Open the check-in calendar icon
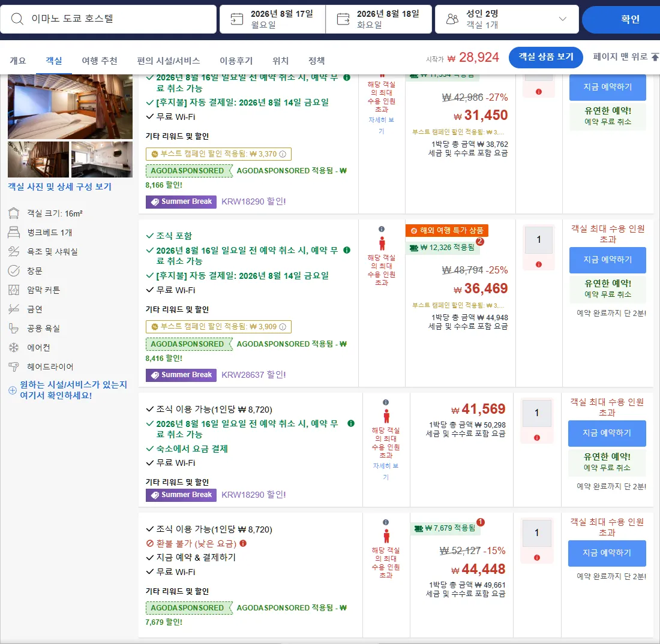The width and height of the screenshot is (660, 644). pos(237,19)
